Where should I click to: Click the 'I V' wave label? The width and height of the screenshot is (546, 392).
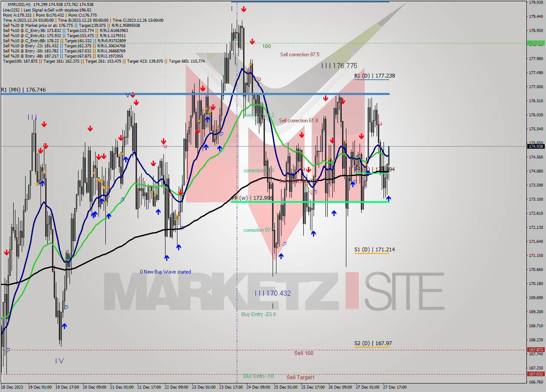pyautogui.click(x=60, y=361)
